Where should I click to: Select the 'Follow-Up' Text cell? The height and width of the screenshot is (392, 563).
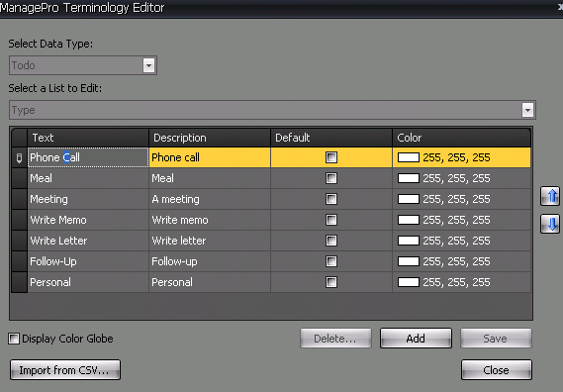[x=88, y=261]
